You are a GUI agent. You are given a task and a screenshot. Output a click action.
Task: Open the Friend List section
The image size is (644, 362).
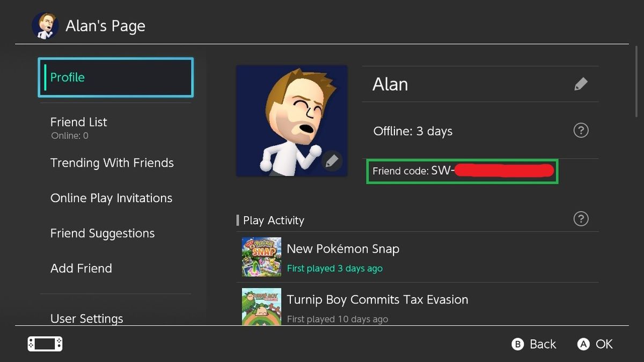click(78, 122)
